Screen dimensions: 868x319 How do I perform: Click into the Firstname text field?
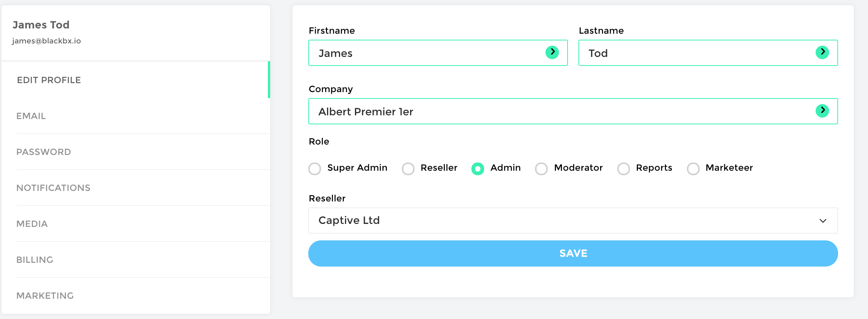427,53
